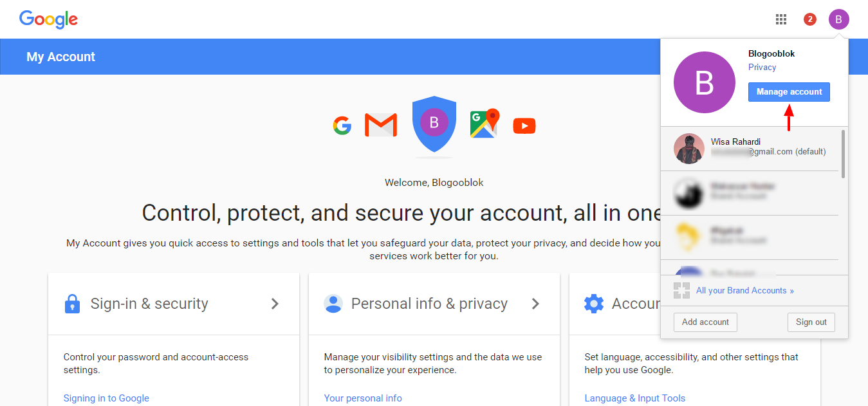Click the account list scrollbar

point(844,154)
